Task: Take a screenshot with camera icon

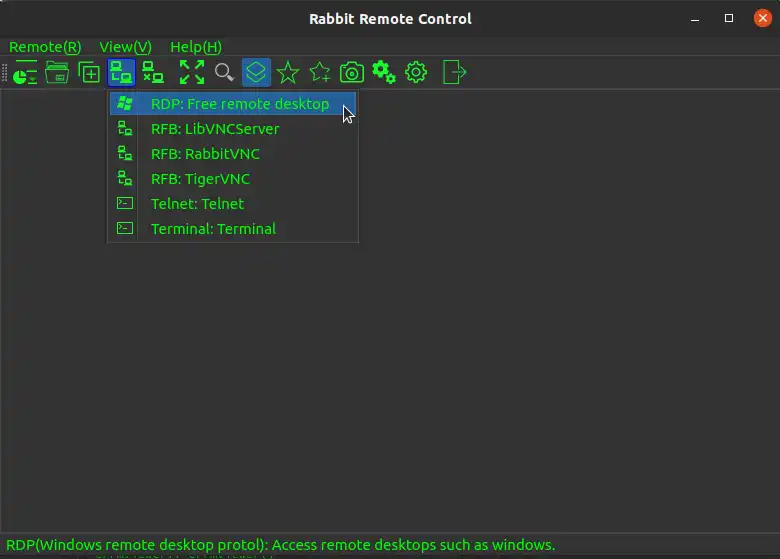Action: pos(352,73)
